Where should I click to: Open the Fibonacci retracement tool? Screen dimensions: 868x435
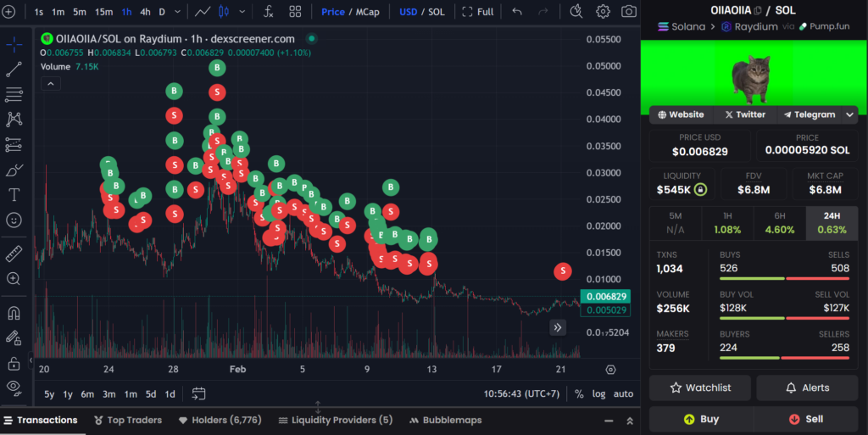[x=14, y=94]
